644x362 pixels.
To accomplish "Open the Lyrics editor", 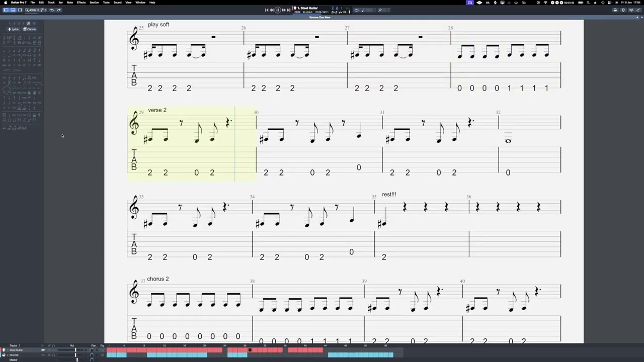I will click(x=14, y=29).
